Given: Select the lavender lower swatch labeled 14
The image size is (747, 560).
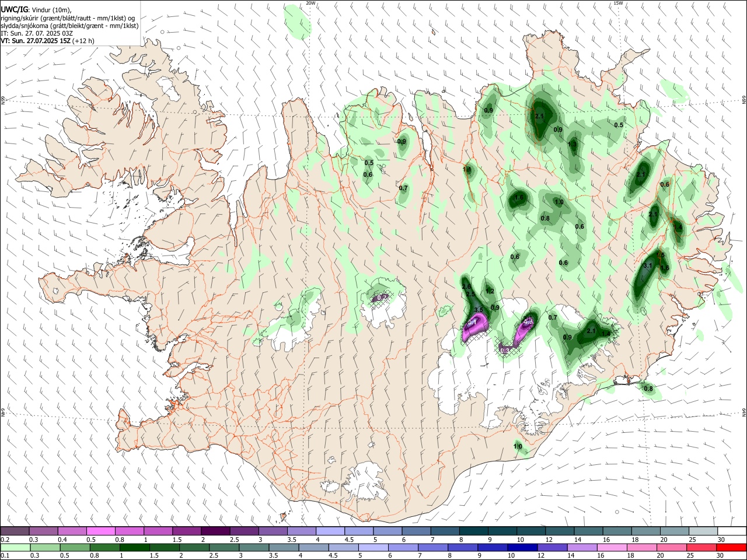Looking at the screenshot, I should coord(582,547).
